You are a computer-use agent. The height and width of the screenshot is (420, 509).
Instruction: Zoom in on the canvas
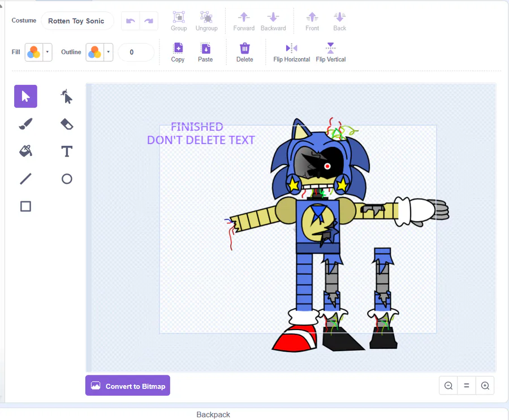click(485, 386)
